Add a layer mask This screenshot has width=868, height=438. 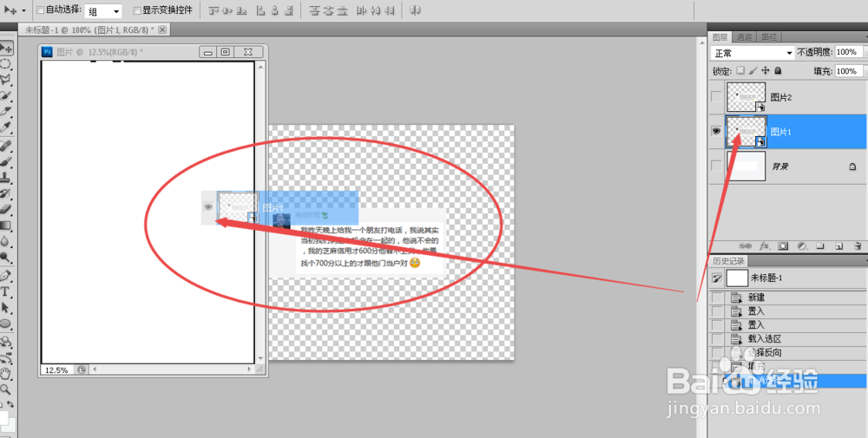783,245
